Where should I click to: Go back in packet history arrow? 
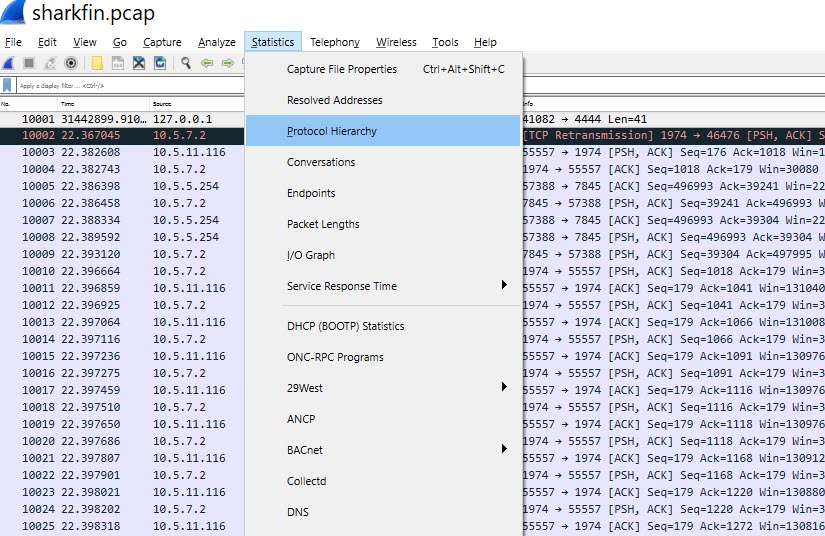[x=207, y=63]
